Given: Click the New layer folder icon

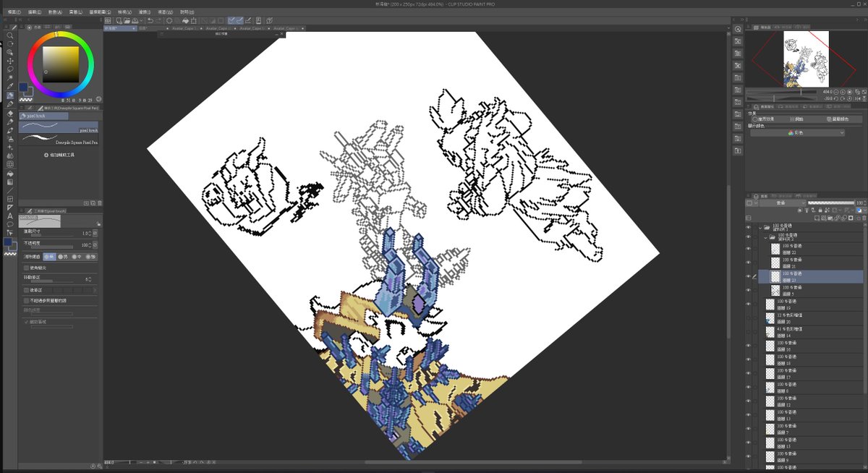Looking at the screenshot, I should (830, 218).
